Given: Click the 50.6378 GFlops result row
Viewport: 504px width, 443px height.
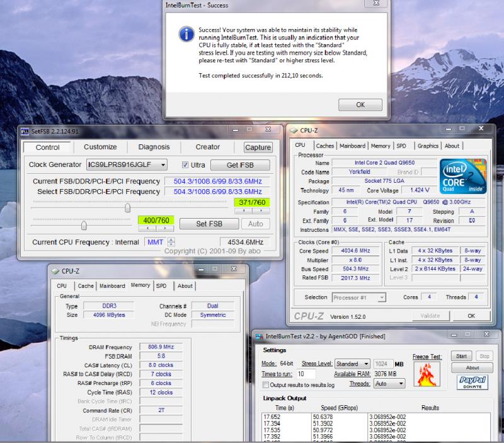Looking at the screenshot, I should point(376,417).
